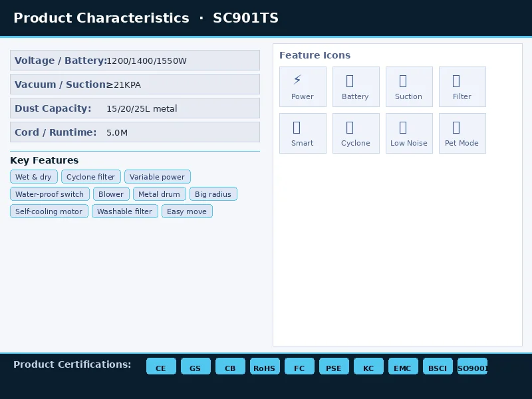Select the Battery feature icon
The width and height of the screenshot is (532, 399).
click(x=356, y=87)
